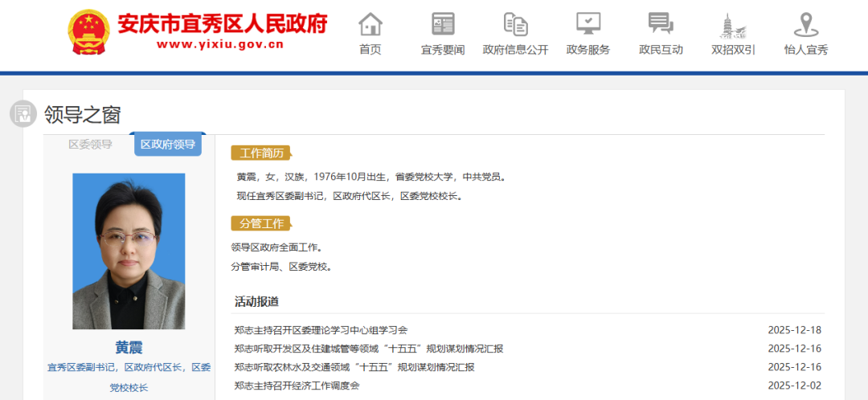This screenshot has width=868, height=400.
Task: Open the 政民互动 menu label
Action: [661, 50]
